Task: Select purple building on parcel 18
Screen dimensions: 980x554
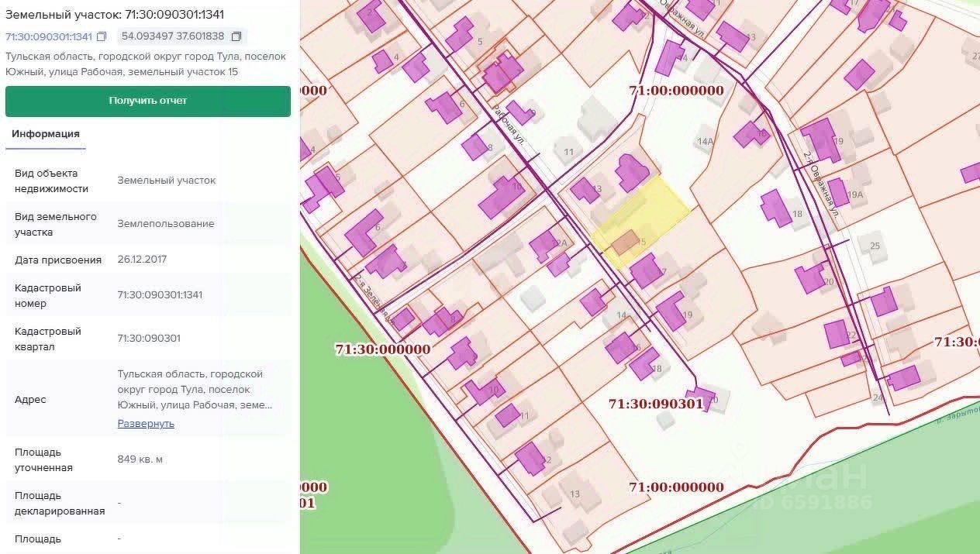Action: click(x=775, y=208)
